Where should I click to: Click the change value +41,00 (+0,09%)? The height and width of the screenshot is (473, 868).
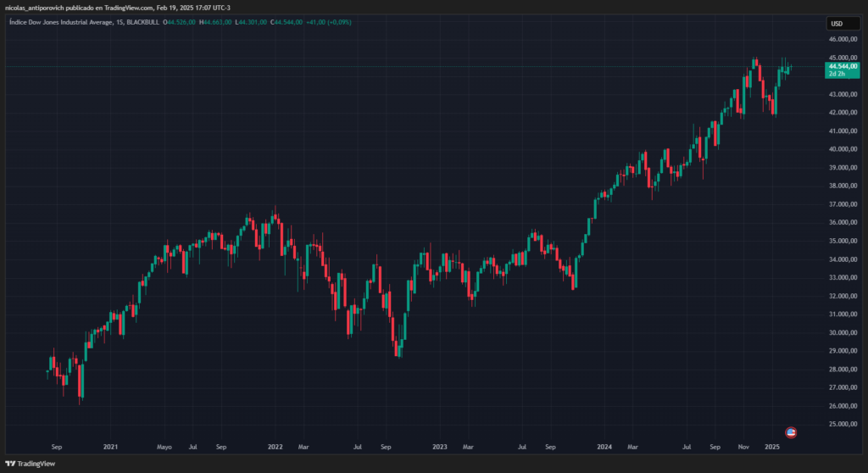[329, 22]
